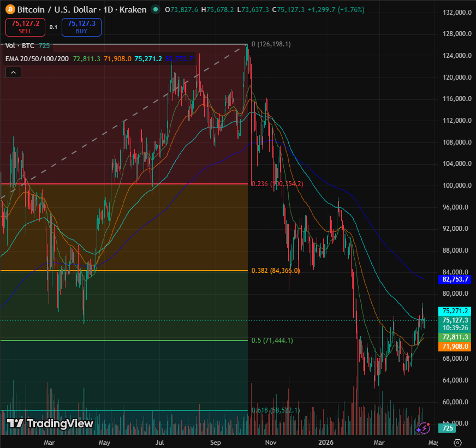Click the 132,000.0 price scale label

click(x=457, y=12)
